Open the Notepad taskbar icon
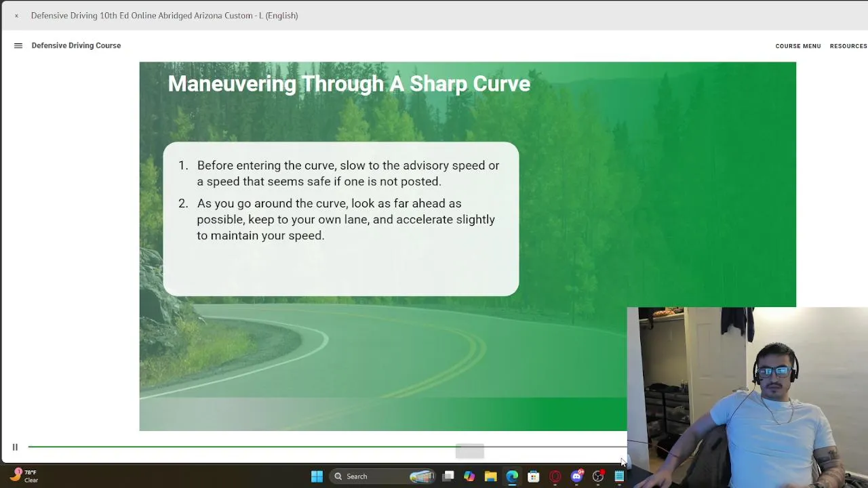 (619, 476)
